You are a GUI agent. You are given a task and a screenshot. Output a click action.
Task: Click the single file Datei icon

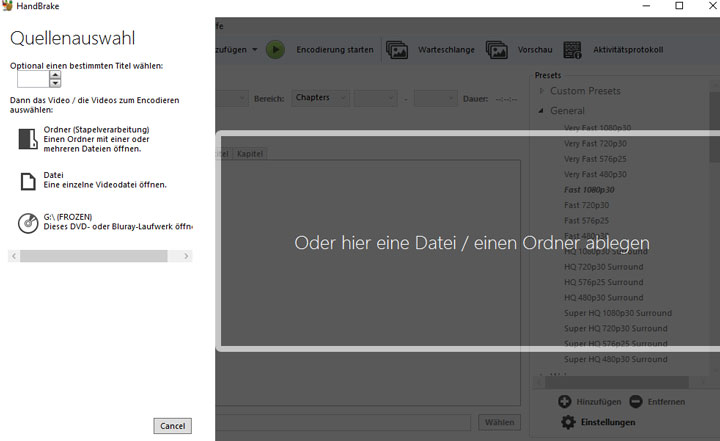point(28,181)
